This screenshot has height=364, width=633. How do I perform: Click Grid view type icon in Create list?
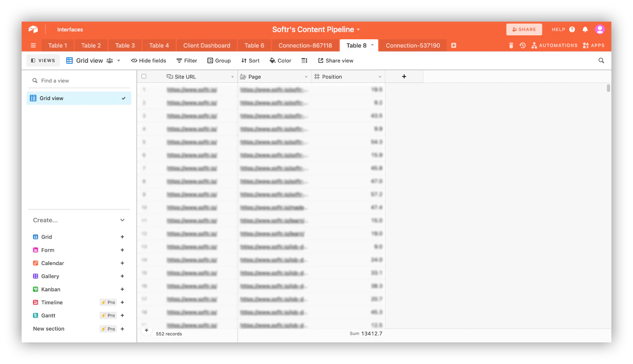click(35, 237)
